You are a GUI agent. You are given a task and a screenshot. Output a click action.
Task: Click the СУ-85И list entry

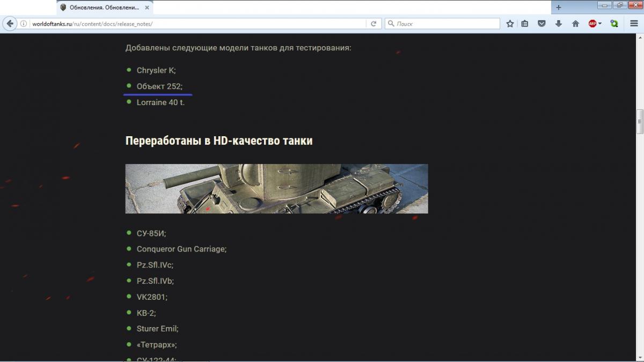[x=151, y=233]
